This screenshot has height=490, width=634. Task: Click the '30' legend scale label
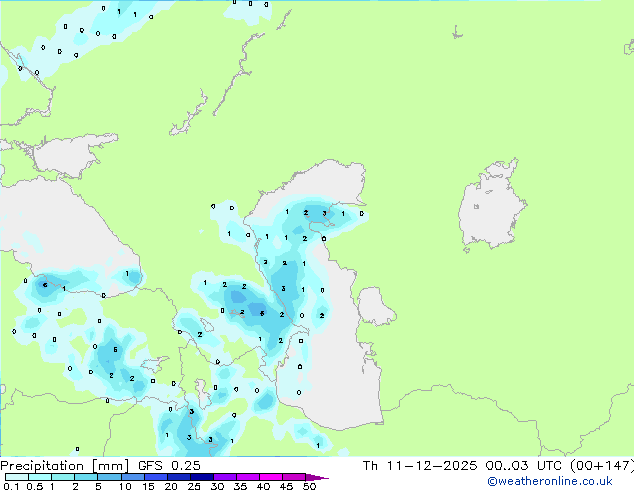[218, 486]
